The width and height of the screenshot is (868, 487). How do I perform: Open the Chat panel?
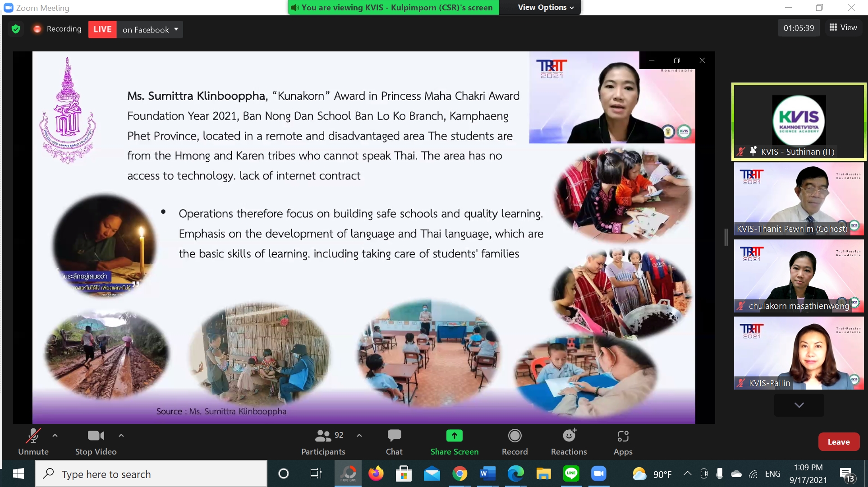[x=394, y=442]
